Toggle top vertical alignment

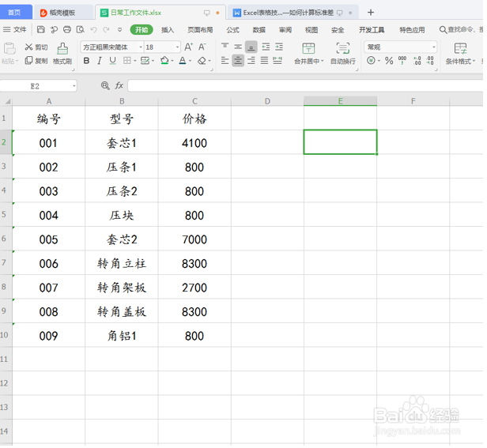[x=225, y=47]
